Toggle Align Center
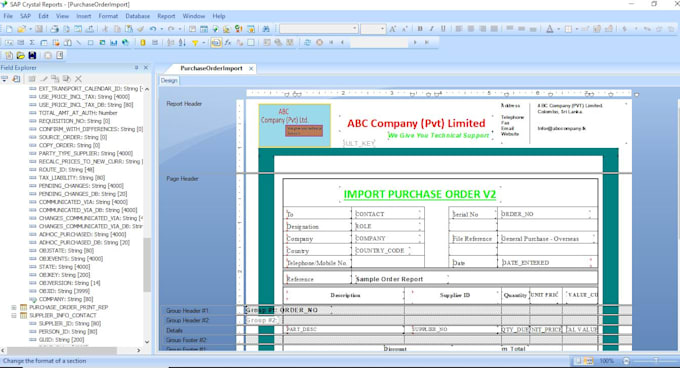Viewport: 680px width, 368px height. pyautogui.click(x=471, y=29)
